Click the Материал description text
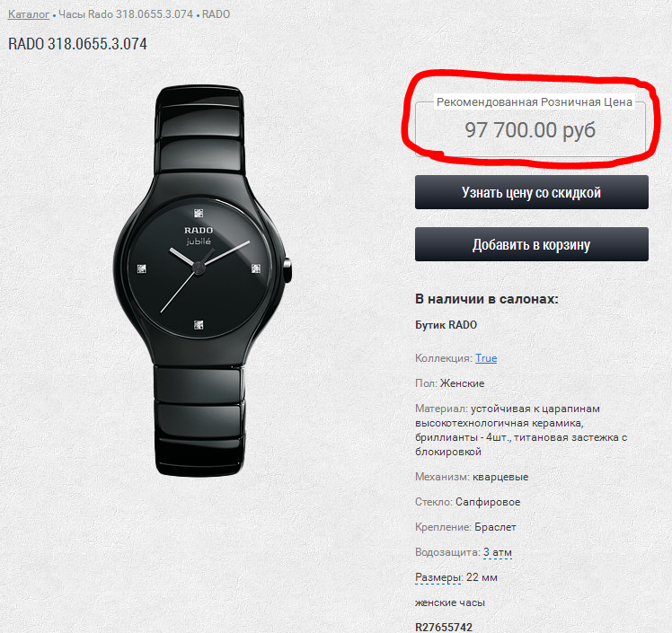 tap(521, 430)
